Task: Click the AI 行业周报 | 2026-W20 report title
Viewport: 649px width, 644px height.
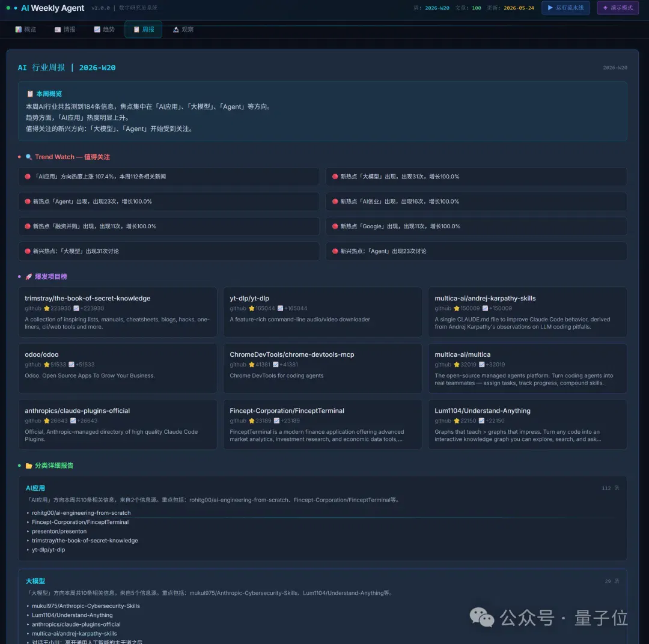Action: coord(67,67)
